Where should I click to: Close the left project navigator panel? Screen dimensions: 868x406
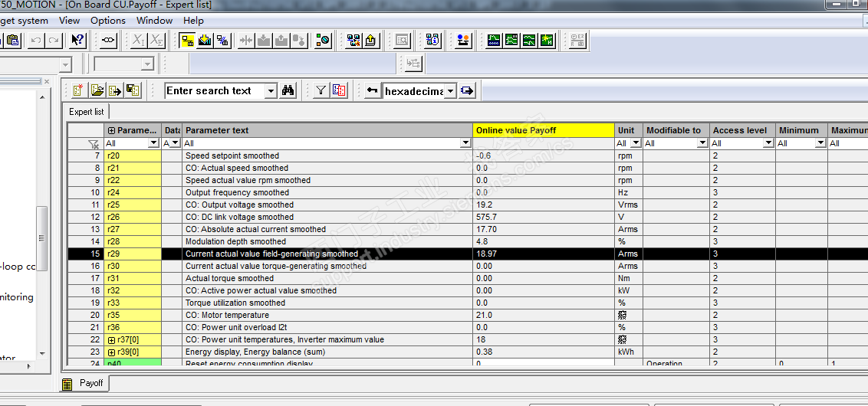[x=47, y=81]
